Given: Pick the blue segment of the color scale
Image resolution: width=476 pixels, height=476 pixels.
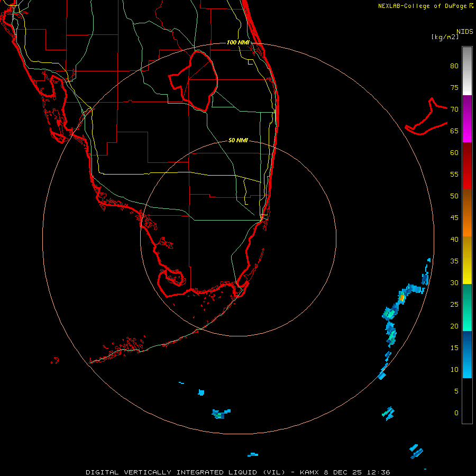Looking at the screenshot, I should 467,354.
